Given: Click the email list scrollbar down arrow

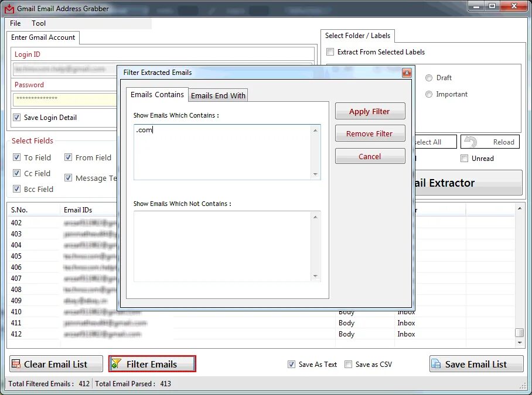Looking at the screenshot, I should coord(520,343).
